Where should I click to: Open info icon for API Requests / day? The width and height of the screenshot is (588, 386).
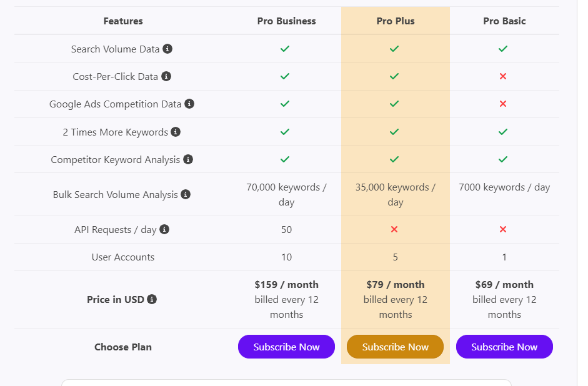click(x=164, y=229)
